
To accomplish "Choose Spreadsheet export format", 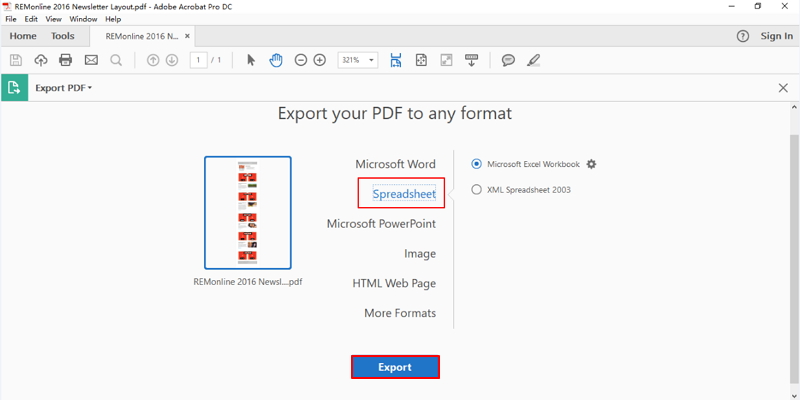I will 404,194.
